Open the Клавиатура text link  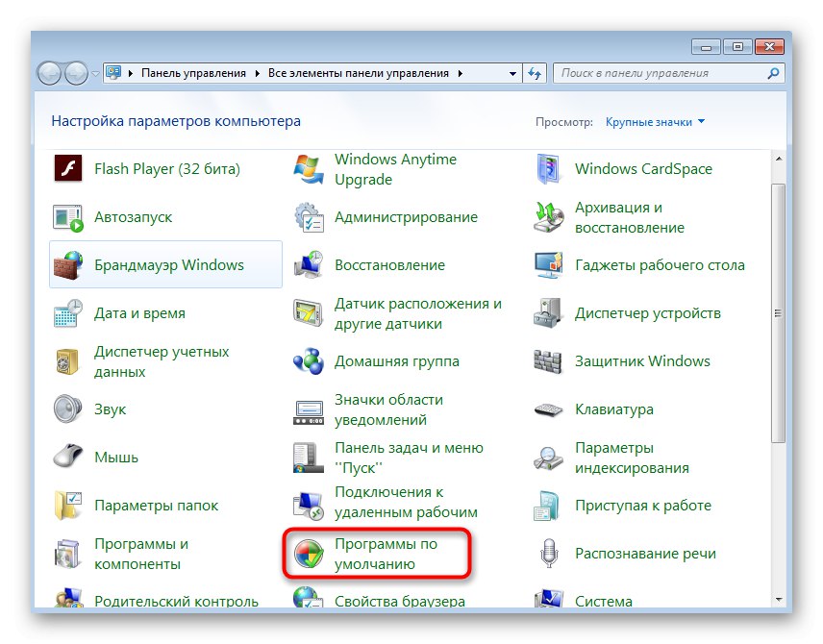point(614,409)
